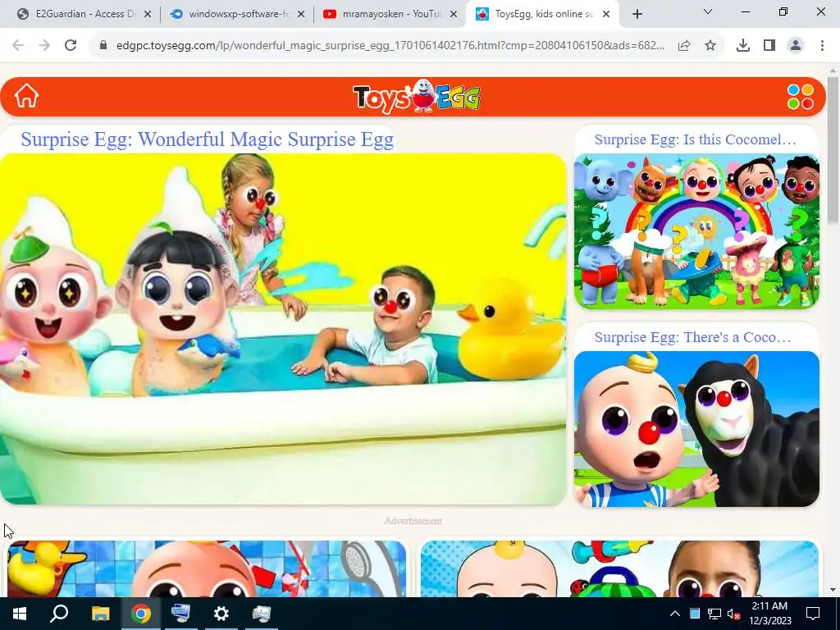
Task: Open the Windows Start menu
Action: [20, 614]
